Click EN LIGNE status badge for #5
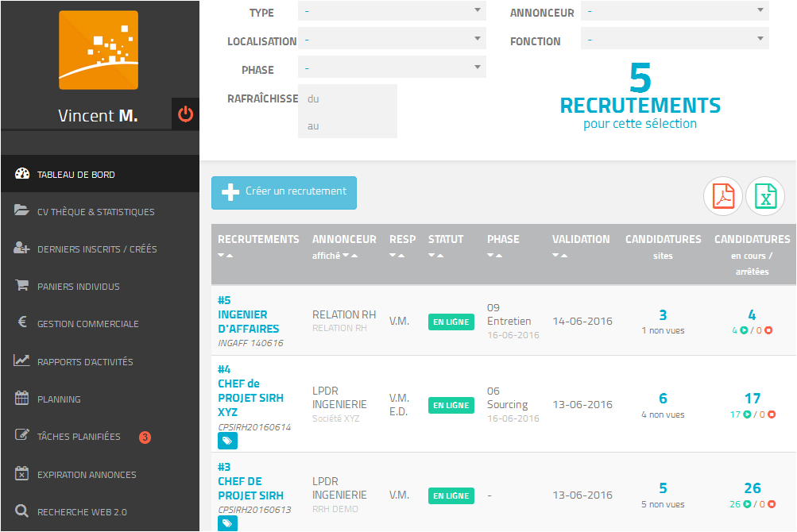 [x=451, y=322]
